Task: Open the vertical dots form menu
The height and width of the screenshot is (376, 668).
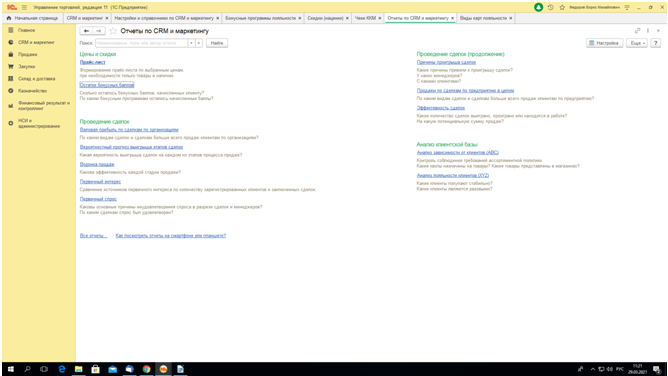Action: (648, 31)
